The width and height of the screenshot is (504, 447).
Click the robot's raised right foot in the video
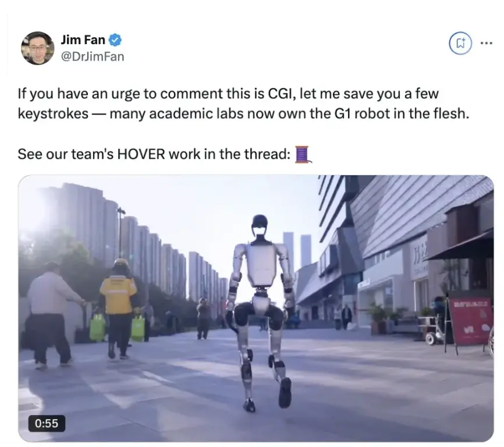coord(285,393)
